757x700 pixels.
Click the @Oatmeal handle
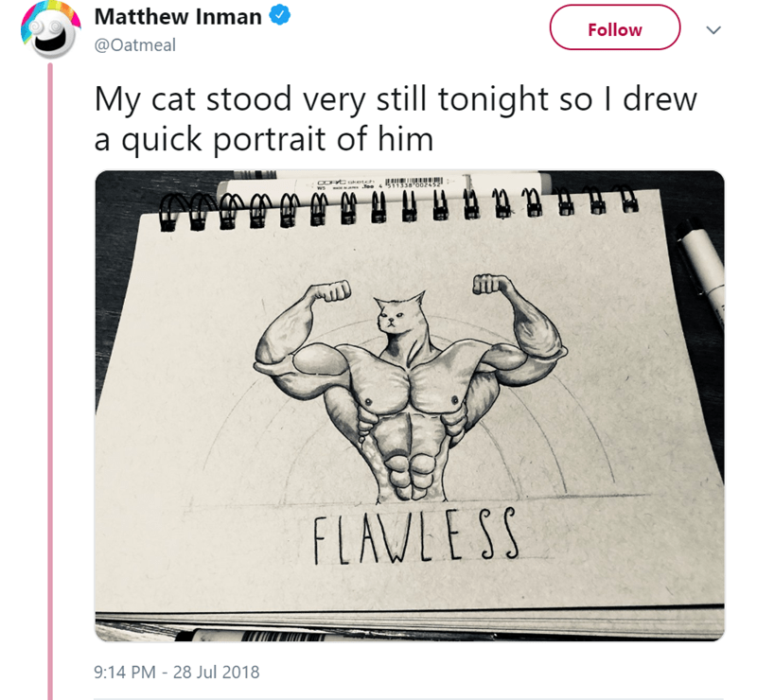point(134,44)
